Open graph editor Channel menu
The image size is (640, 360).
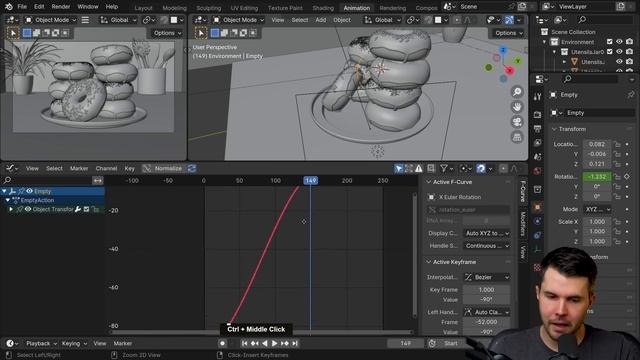[x=106, y=168]
